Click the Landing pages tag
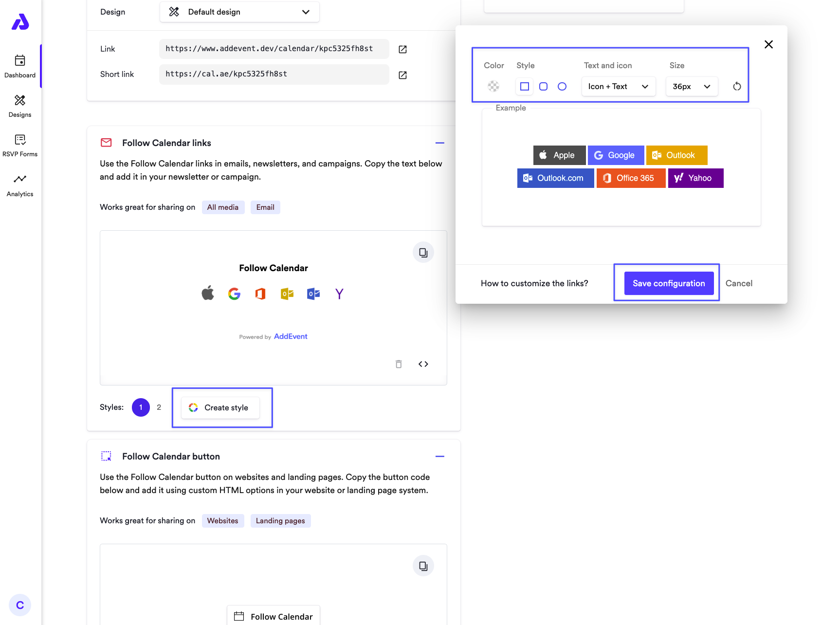 coord(280,521)
